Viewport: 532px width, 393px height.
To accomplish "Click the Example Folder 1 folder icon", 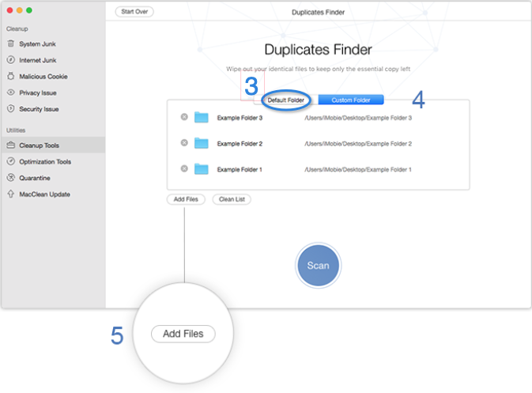I will [x=202, y=169].
